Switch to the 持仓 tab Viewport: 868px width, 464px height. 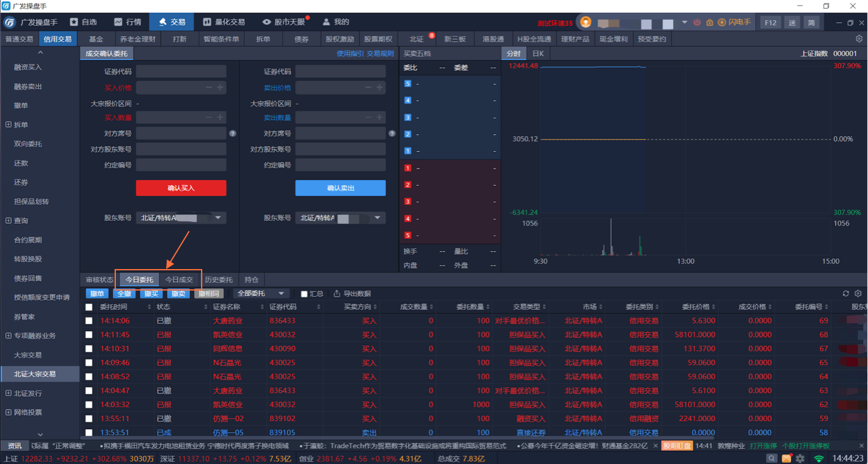click(251, 280)
